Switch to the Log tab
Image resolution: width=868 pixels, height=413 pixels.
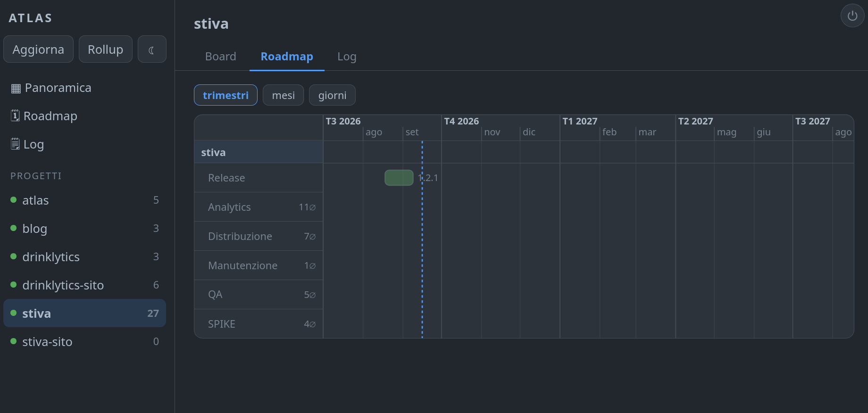tap(347, 57)
